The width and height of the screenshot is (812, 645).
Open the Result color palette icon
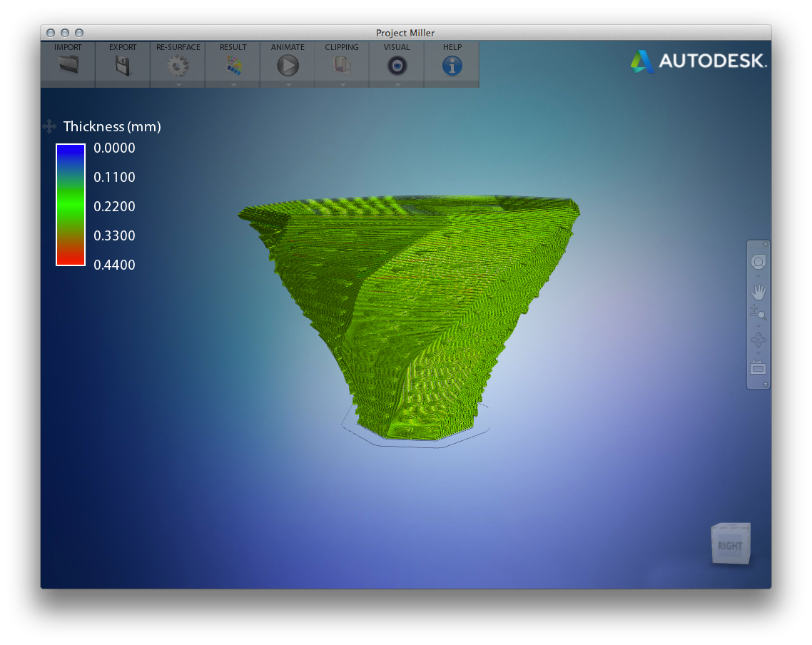tap(233, 66)
